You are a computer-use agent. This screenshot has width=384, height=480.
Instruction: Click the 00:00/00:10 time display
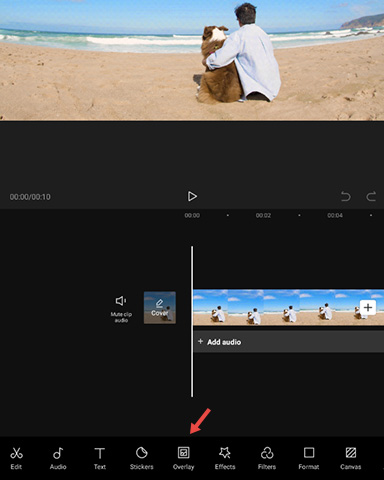(x=30, y=197)
